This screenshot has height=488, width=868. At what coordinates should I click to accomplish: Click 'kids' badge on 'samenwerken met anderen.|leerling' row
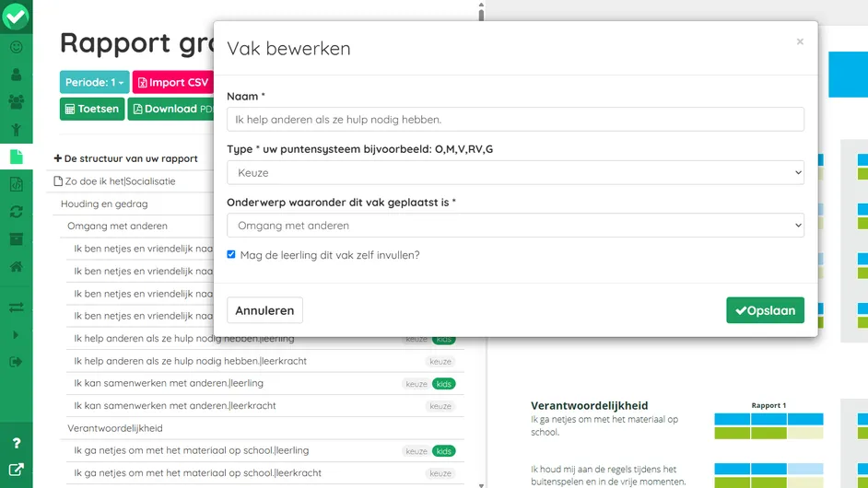coord(443,384)
